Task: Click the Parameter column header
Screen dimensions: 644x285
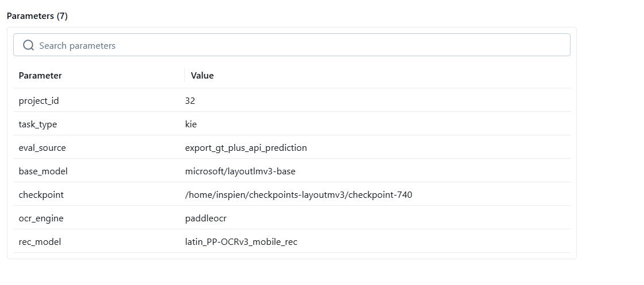Action: point(40,76)
